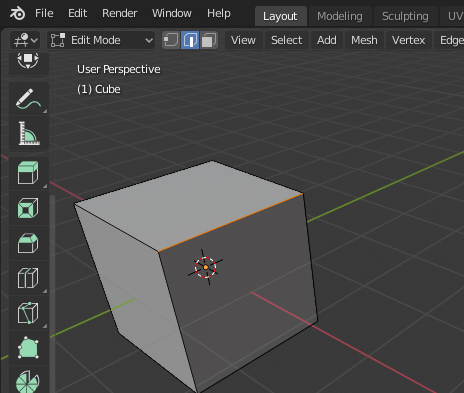Open the Help menu
Viewport: 464px width, 393px height.
[219, 13]
